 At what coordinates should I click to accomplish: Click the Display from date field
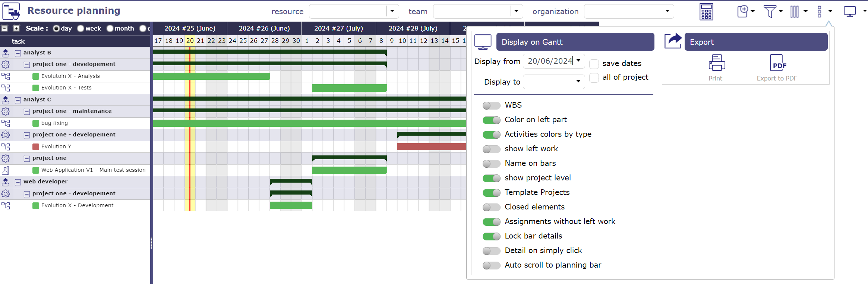549,61
